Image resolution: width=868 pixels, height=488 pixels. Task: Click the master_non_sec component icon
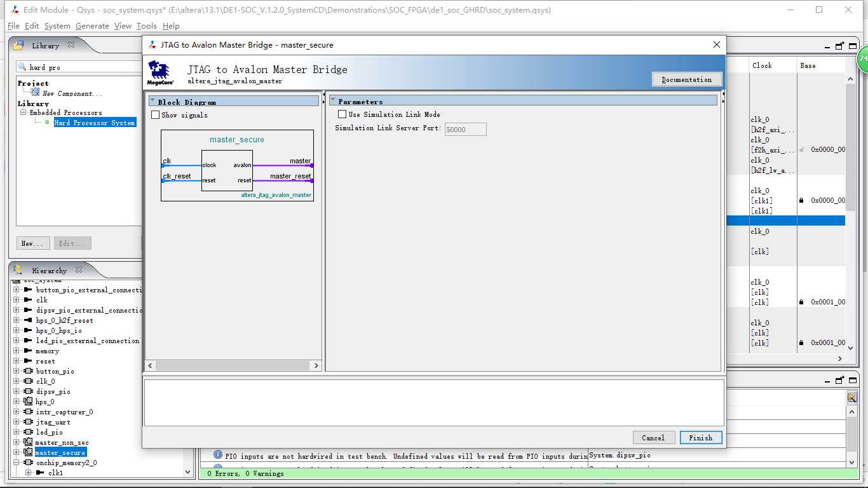pos(28,442)
